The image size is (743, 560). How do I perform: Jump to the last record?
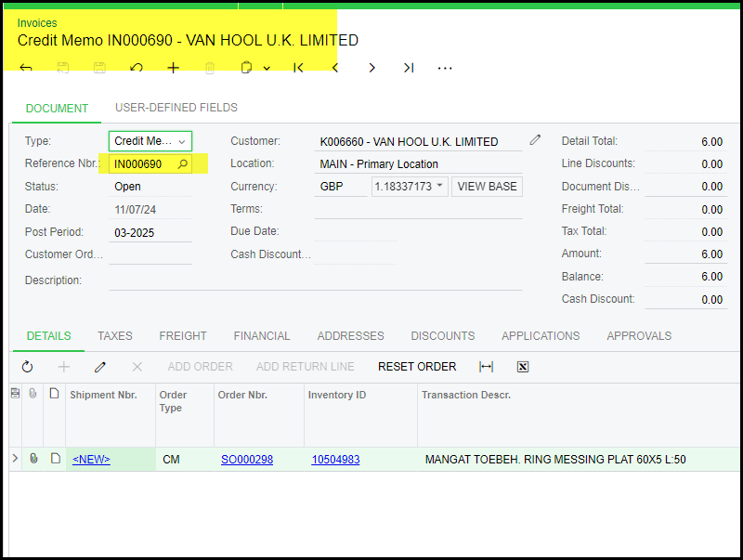click(409, 68)
